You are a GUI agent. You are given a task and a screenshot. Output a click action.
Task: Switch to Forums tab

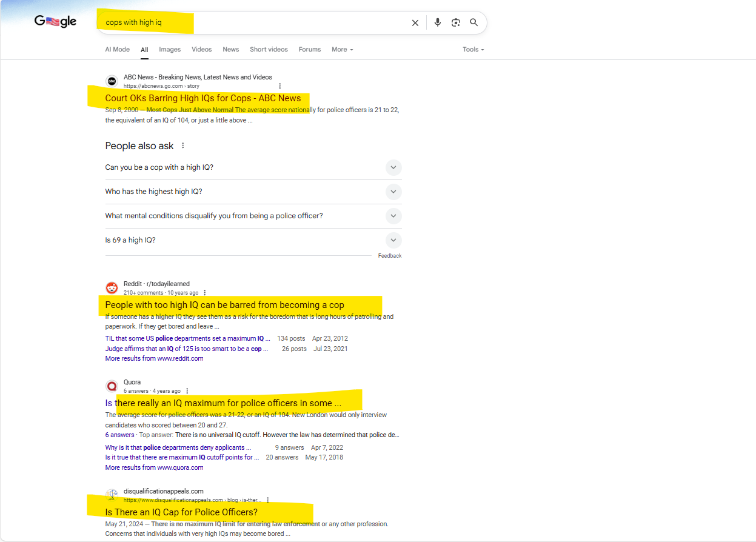pos(310,50)
